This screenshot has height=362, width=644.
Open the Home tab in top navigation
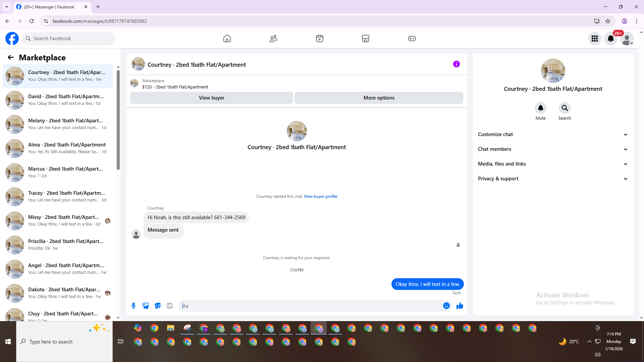click(x=227, y=39)
